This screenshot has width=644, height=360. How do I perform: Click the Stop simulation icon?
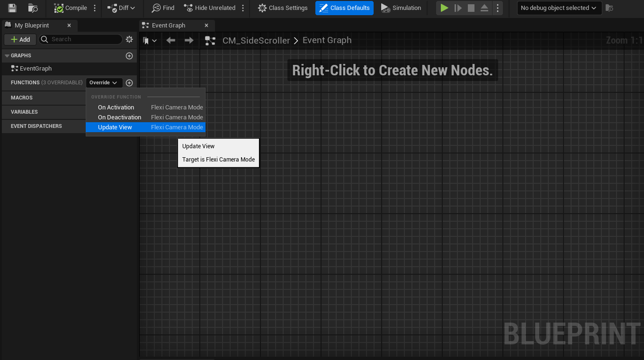(x=471, y=8)
